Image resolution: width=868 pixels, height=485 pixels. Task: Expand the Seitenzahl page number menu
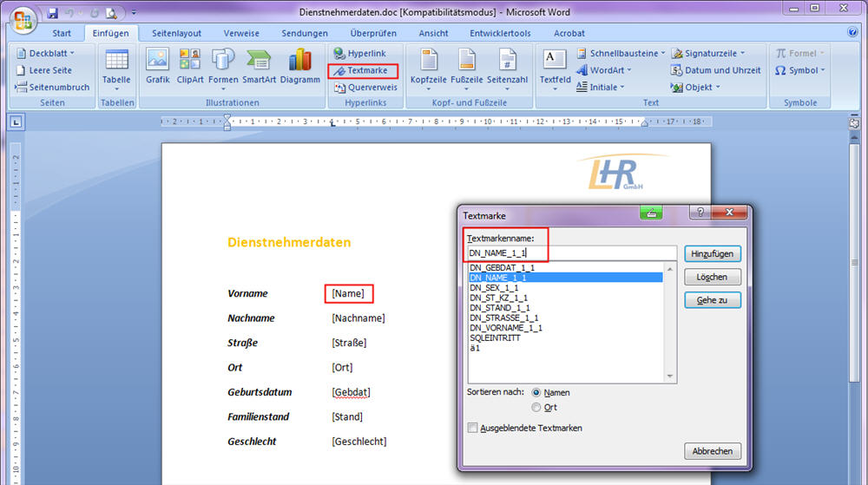tap(507, 69)
